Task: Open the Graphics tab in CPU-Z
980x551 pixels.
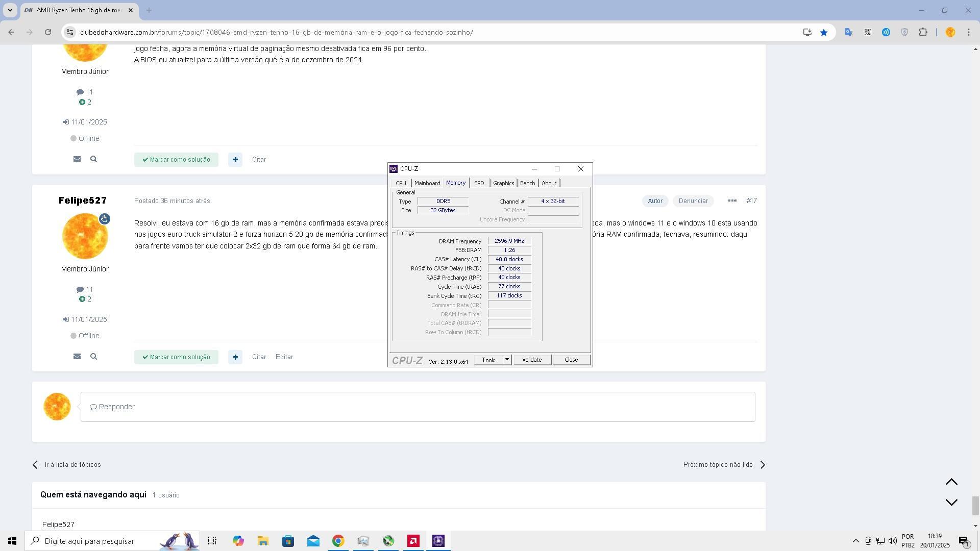Action: coord(503,183)
